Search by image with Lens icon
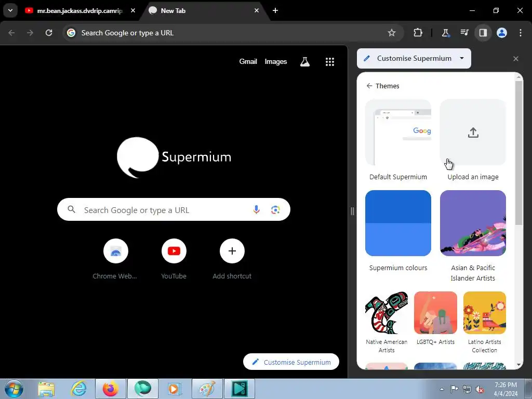532x399 pixels. click(x=275, y=210)
